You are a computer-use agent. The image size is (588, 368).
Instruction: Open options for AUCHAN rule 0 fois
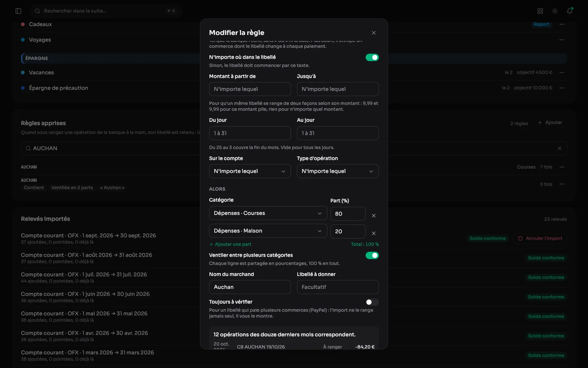click(562, 184)
